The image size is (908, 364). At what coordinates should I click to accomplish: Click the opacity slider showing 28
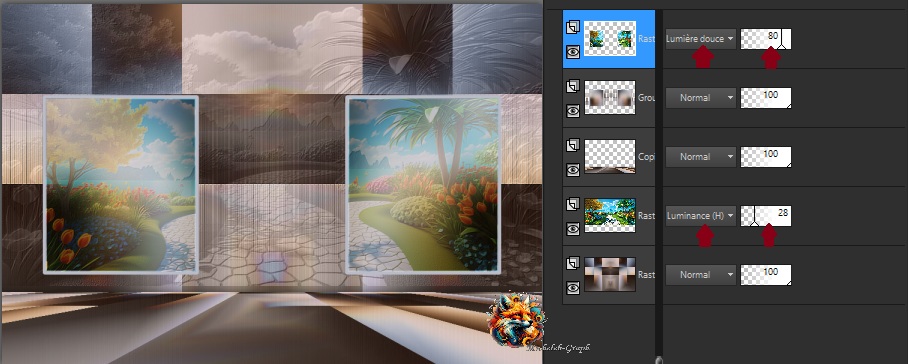pyautogui.click(x=766, y=216)
